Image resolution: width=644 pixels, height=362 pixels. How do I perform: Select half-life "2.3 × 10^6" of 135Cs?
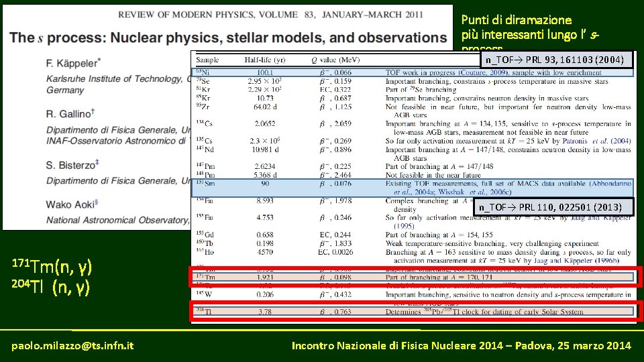[x=265, y=141]
